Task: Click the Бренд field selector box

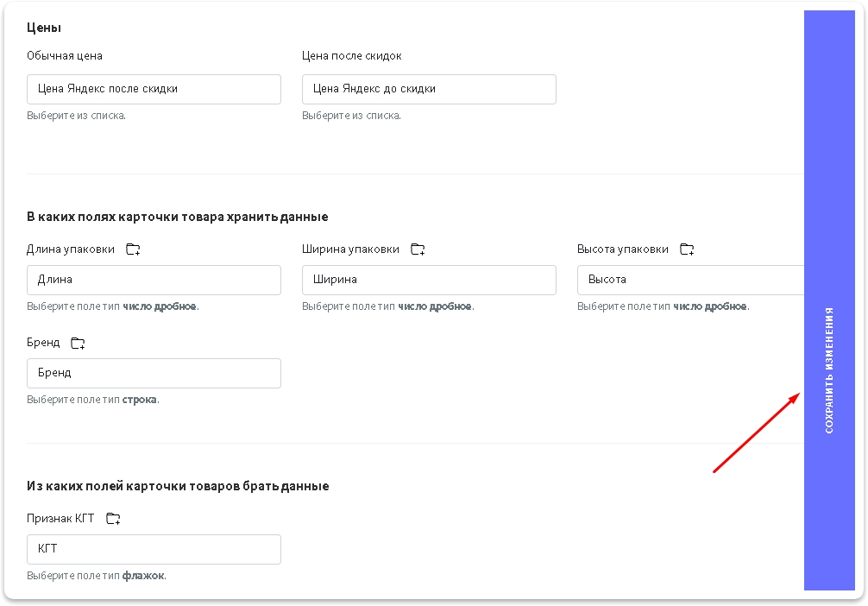Action: point(154,373)
